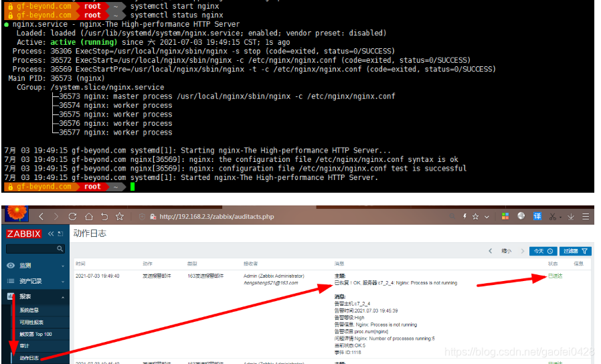The width and height of the screenshot is (601, 364).
Task: Click the insecure site padlock icon
Action: click(x=153, y=217)
